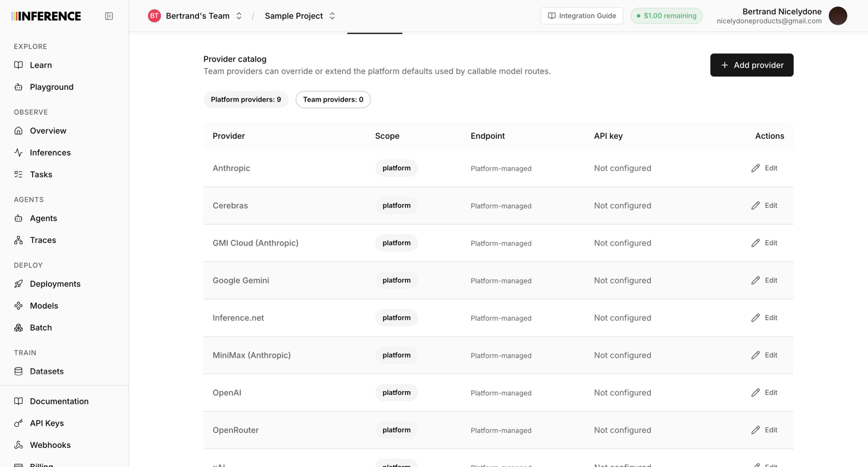The image size is (868, 467).
Task: Open Inferences activity icon
Action: pos(18,152)
